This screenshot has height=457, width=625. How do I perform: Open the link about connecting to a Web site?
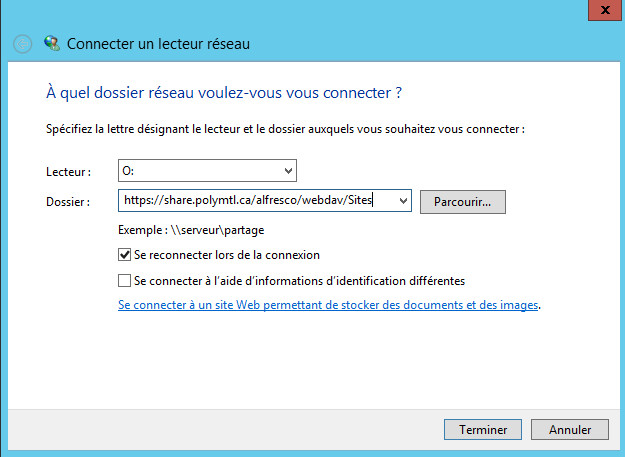[328, 305]
